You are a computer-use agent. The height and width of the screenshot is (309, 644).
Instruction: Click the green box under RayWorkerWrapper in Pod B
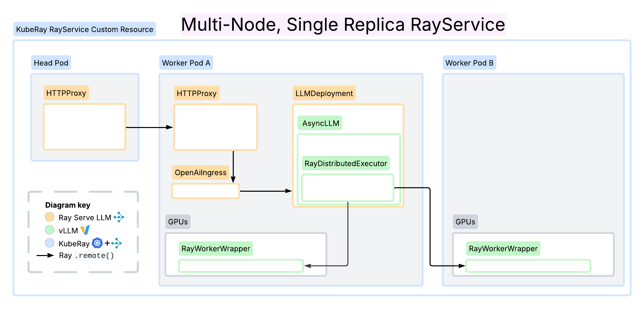[528, 266]
